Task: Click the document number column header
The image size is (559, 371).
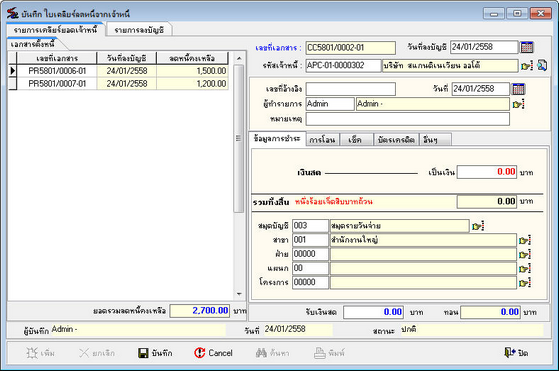Action: coord(57,58)
